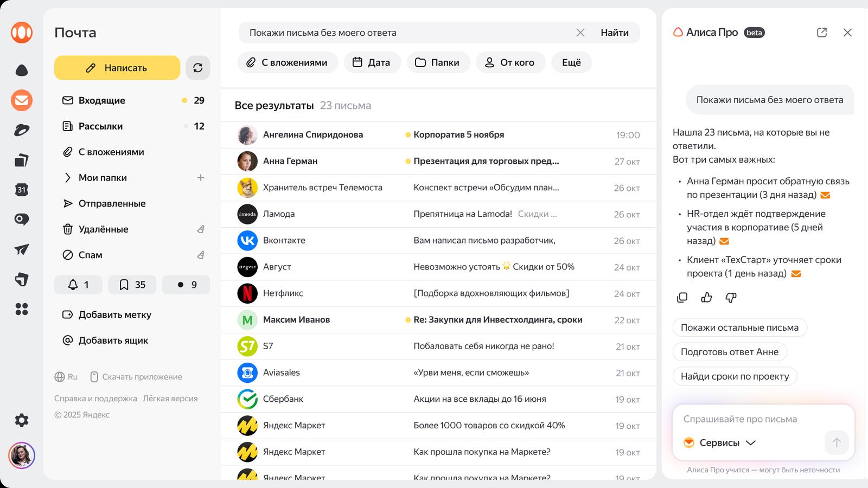Open the Сервисы dropdown in Alice panel
This screenshot has height=488, width=868.
[719, 442]
